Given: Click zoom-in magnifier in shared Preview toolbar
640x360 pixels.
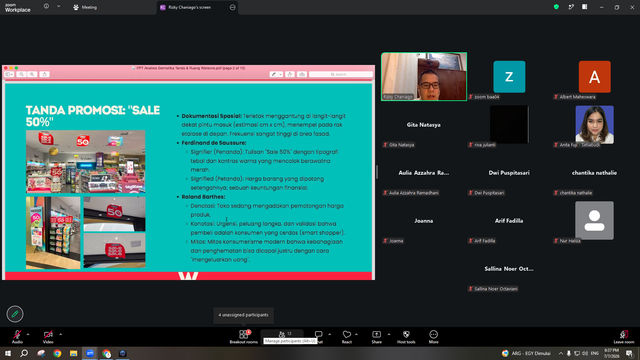Looking at the screenshot, I should coord(32,74).
